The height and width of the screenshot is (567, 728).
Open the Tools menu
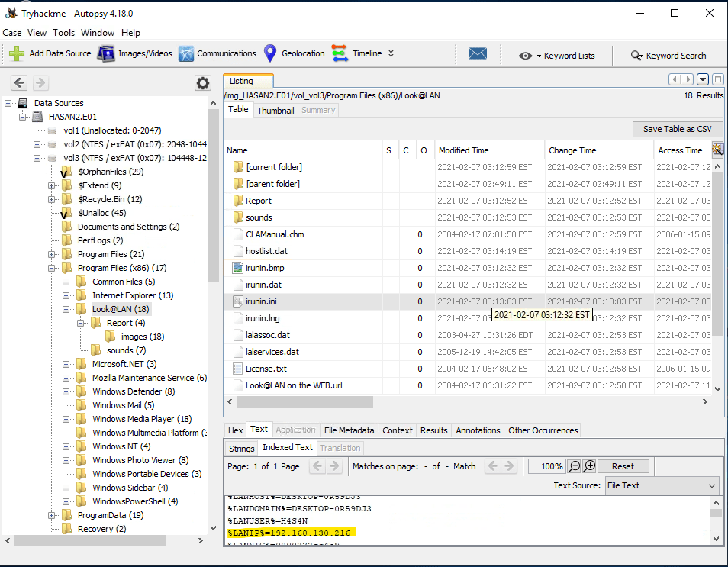tap(64, 33)
